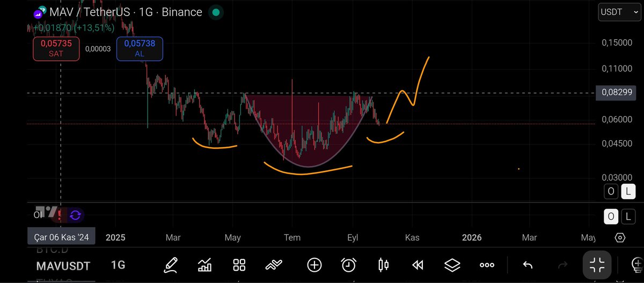Click the purple sync refresh icon
This screenshot has height=283, width=644.
(75, 215)
